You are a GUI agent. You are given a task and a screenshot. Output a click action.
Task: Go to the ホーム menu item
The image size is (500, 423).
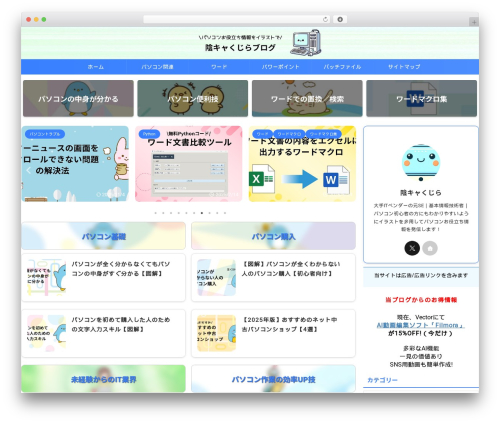click(96, 67)
